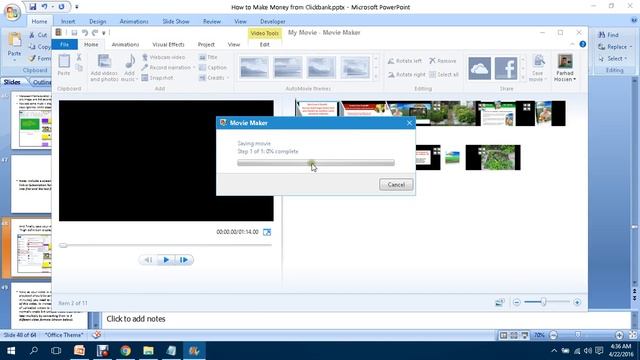The width and height of the screenshot is (640, 360).
Task: Go to previous frame in preview
Action: [149, 260]
